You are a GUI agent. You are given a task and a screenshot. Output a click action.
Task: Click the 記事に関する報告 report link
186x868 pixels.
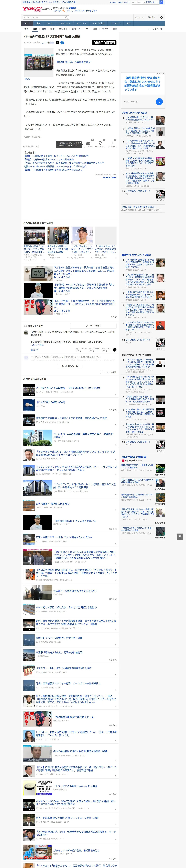[32, 147]
